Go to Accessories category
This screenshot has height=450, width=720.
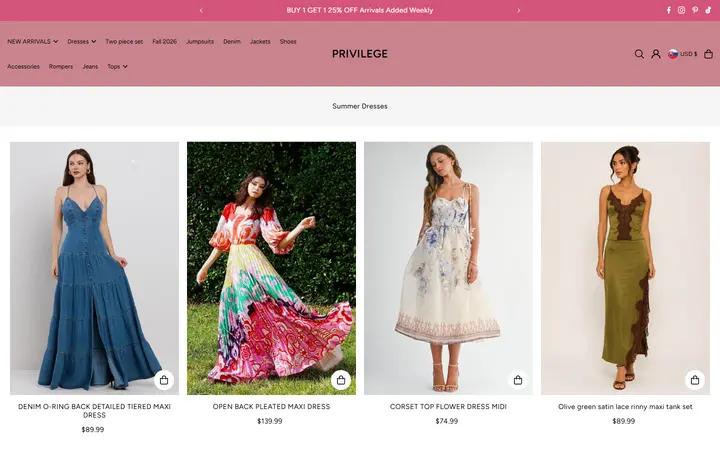point(23,67)
